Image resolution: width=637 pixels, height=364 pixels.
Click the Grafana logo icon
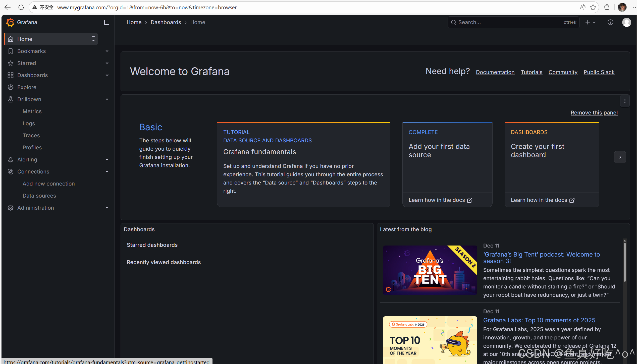coord(10,22)
